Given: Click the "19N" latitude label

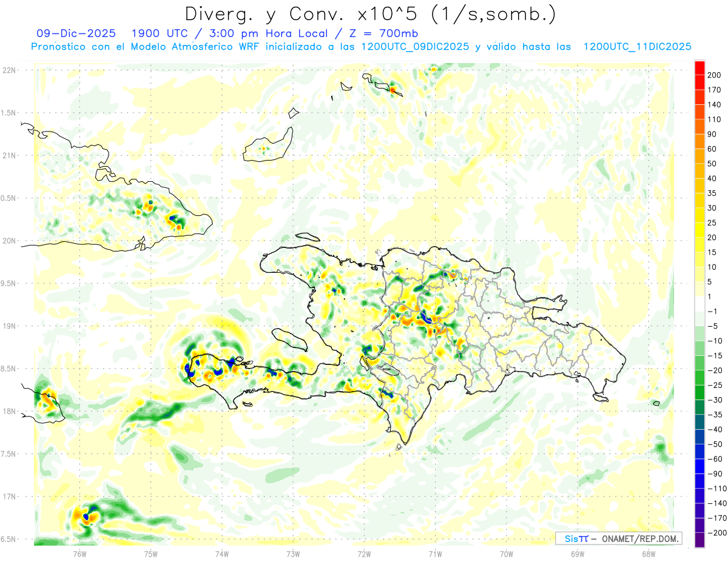Looking at the screenshot, I should [9, 326].
